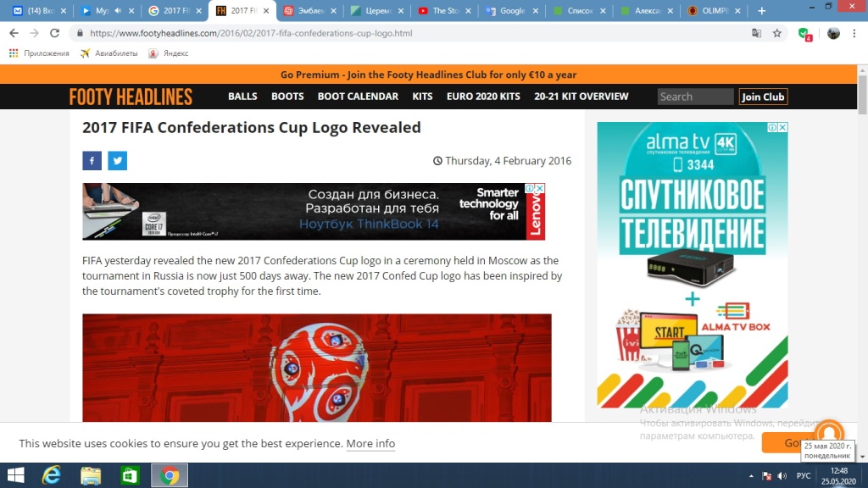Open the BOOT CALENDAR menu
This screenshot has height=488, width=868.
click(x=358, y=97)
